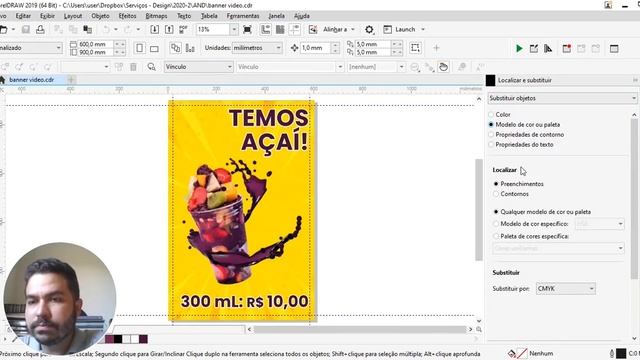Click the nudge 1,0 mm field
The image size is (640, 360).
tap(316, 48)
